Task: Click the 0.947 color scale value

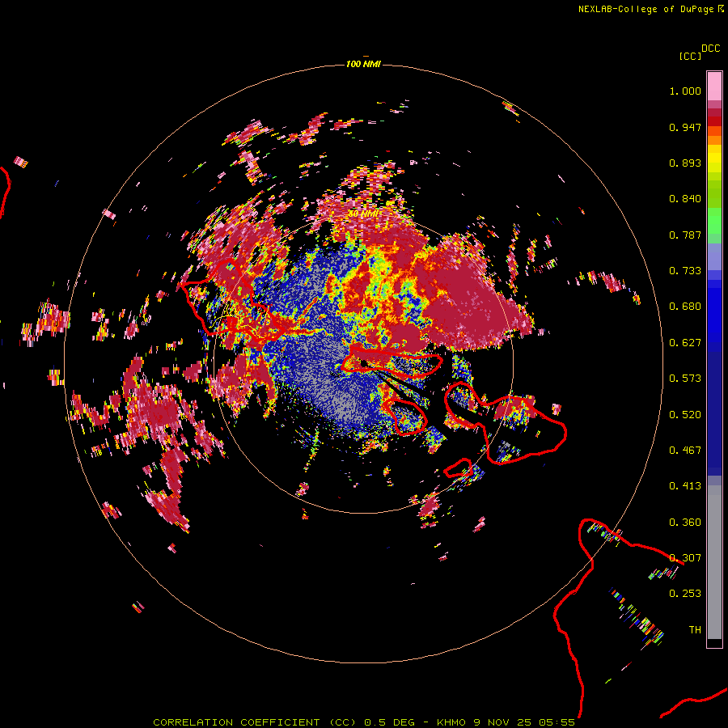Action: pos(685,127)
